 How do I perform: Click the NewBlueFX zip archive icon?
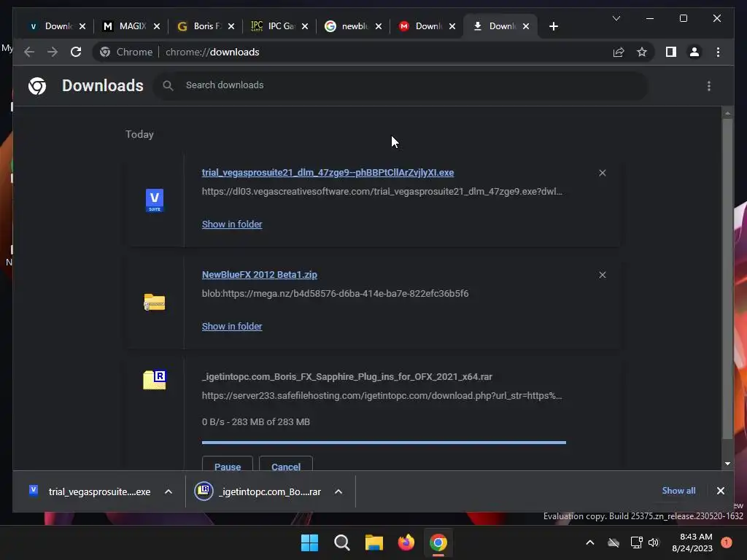click(155, 303)
